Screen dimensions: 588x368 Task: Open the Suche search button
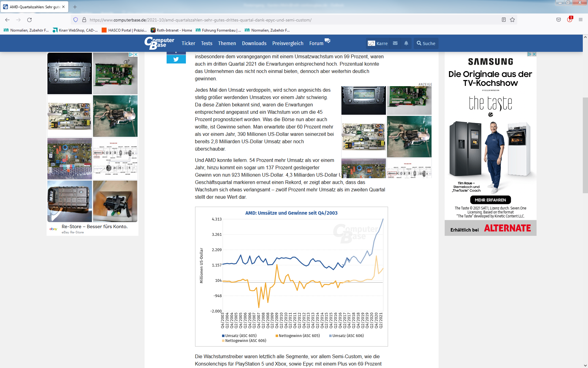[426, 43]
